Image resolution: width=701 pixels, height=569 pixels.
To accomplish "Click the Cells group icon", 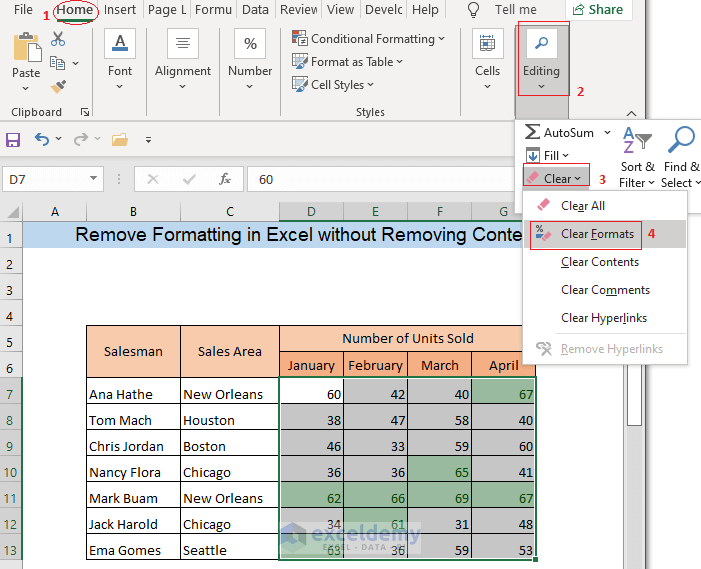I will 487,43.
